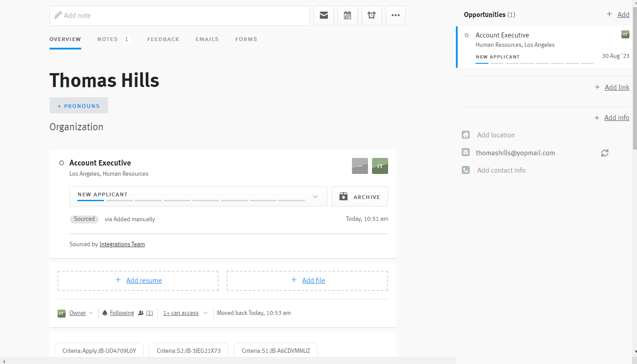Click the + Pronouns button
The width and height of the screenshot is (637, 364).
coord(79,105)
